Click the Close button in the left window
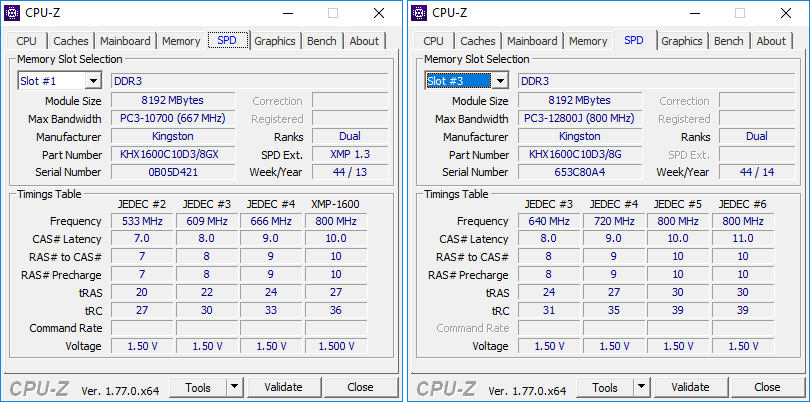Screen dimensions: 810x403 361,387
